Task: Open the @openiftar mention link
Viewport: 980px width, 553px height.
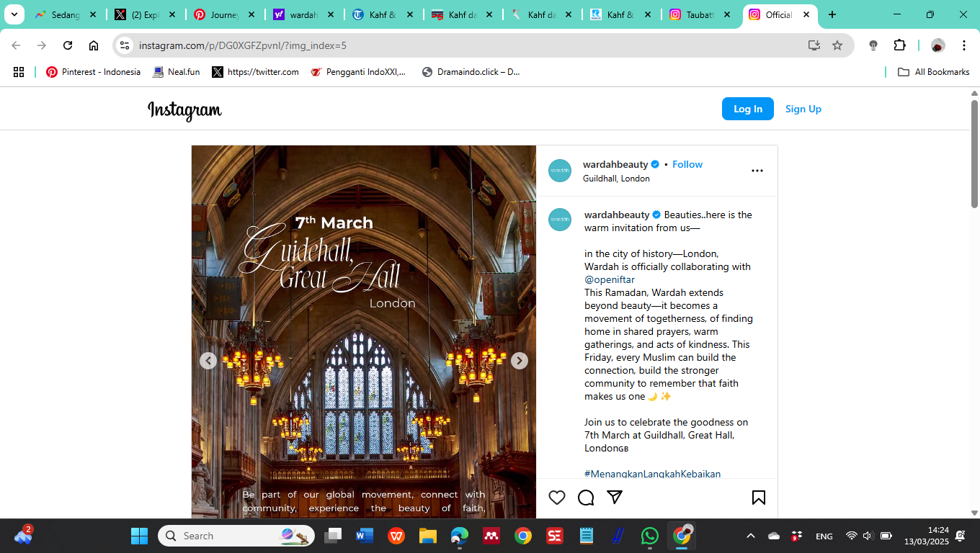Action: pyautogui.click(x=610, y=279)
